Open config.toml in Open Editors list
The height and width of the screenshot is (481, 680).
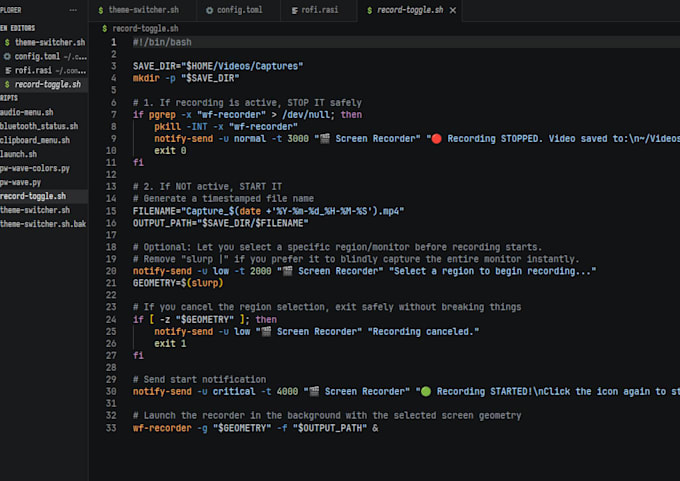point(44,56)
